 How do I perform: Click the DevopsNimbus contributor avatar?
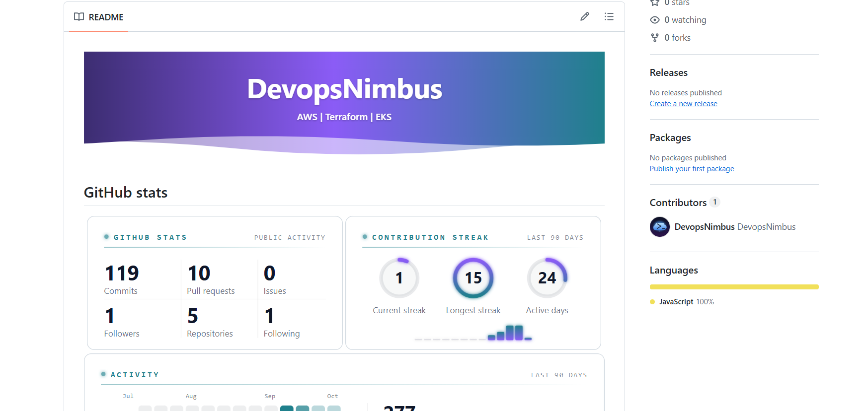pos(660,227)
